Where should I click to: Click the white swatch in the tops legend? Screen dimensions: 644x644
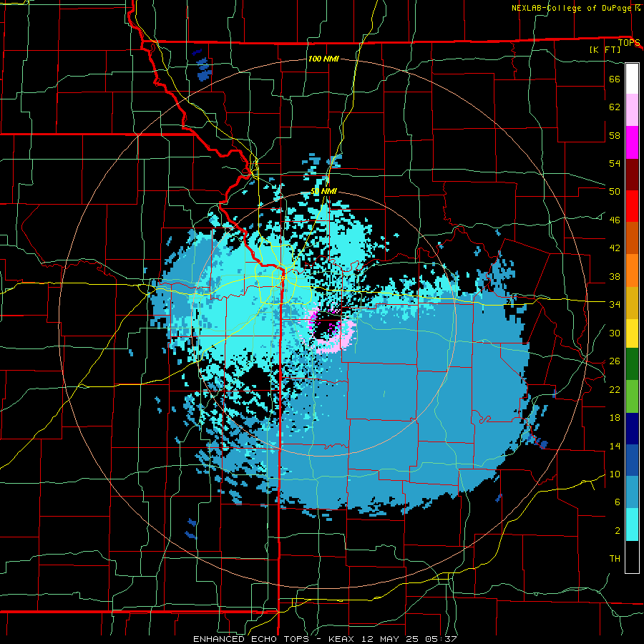pyautogui.click(x=632, y=79)
